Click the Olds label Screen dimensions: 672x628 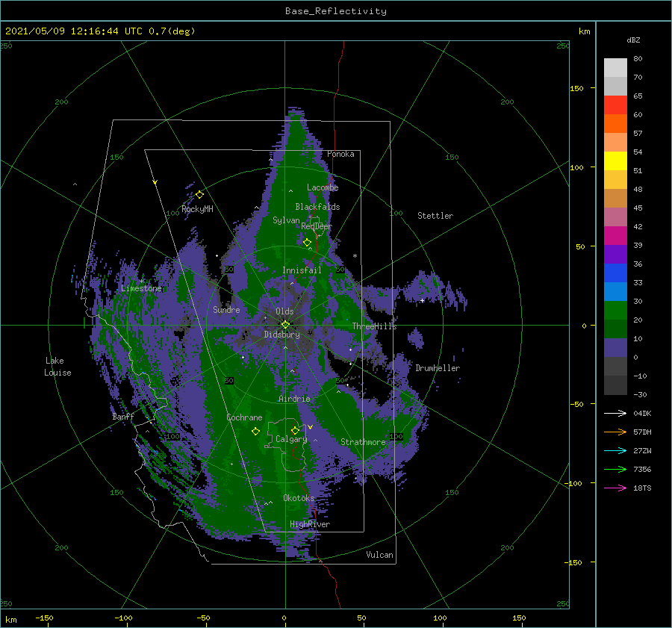coord(284,311)
